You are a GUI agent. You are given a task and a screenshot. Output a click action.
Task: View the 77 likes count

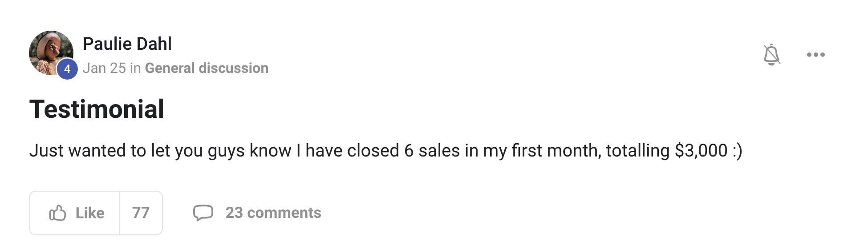(x=141, y=213)
